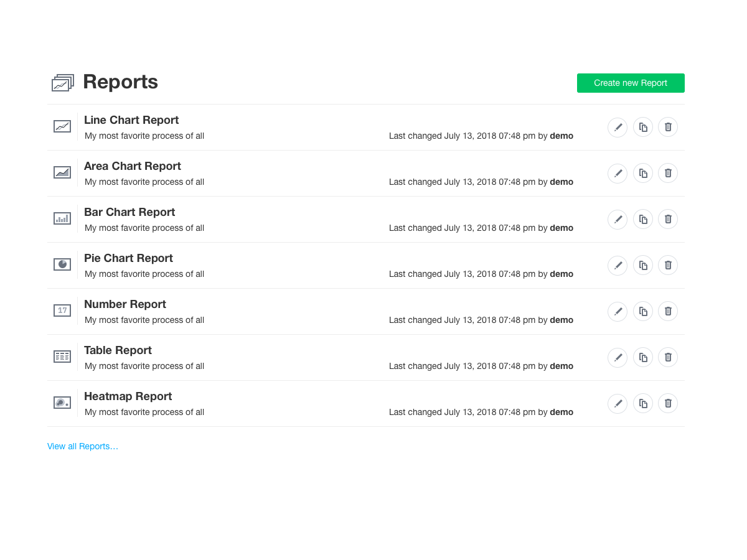The image size is (747, 560).
Task: Open the Table Report entry
Action: click(x=118, y=350)
